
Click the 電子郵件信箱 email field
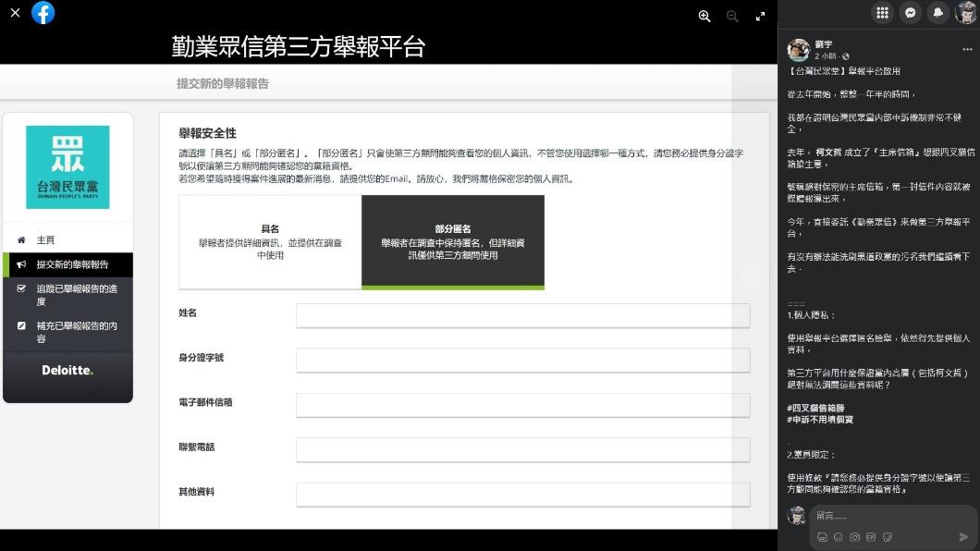point(523,406)
